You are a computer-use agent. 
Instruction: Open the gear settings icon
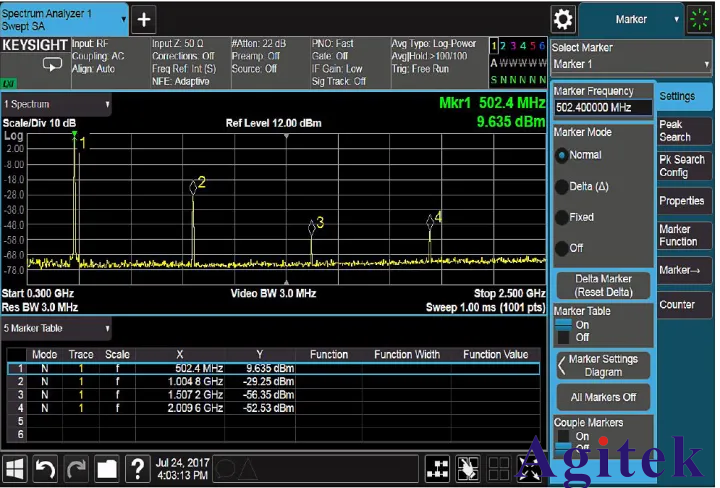point(564,19)
